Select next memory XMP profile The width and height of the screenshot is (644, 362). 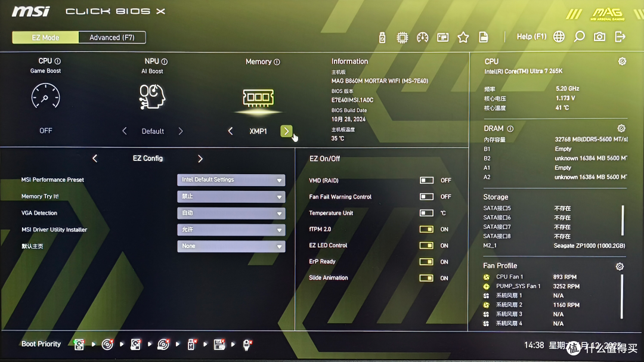coord(286,131)
